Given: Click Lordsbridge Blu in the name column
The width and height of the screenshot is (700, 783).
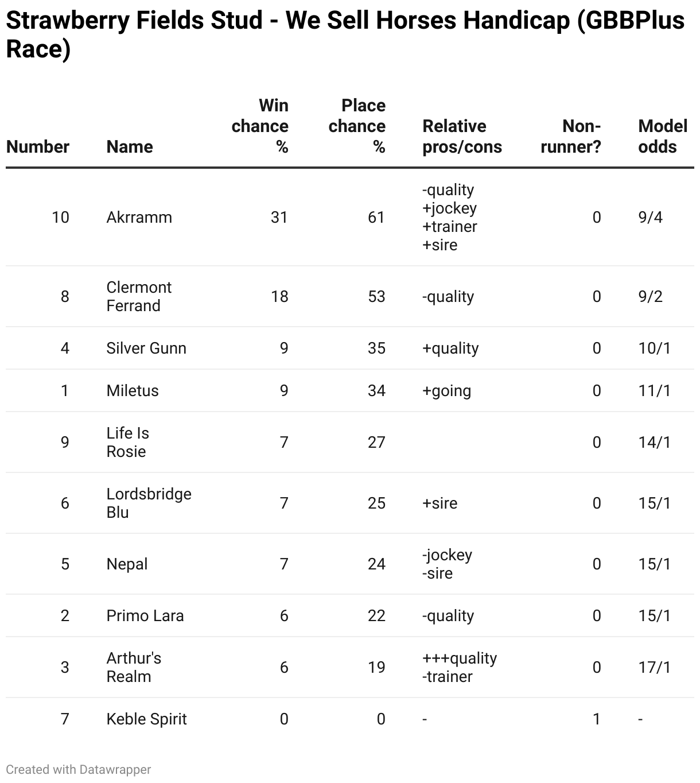Looking at the screenshot, I should [149, 503].
